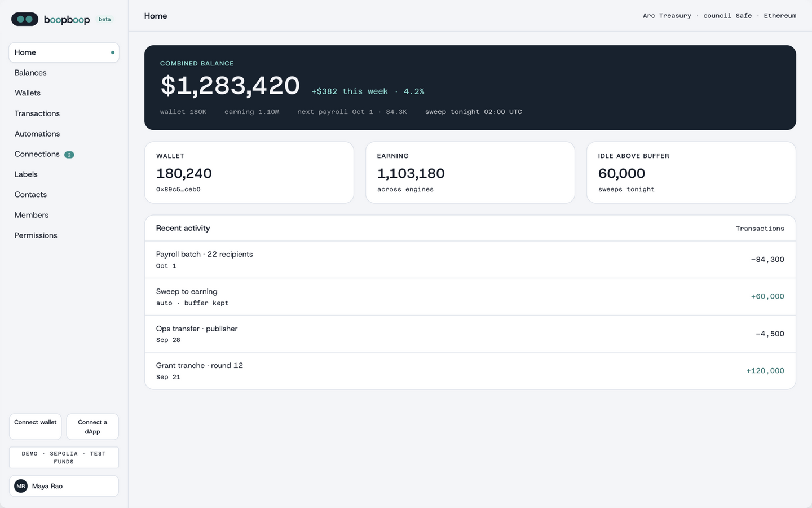Click the MR avatar for Maya Rao

(x=21, y=486)
